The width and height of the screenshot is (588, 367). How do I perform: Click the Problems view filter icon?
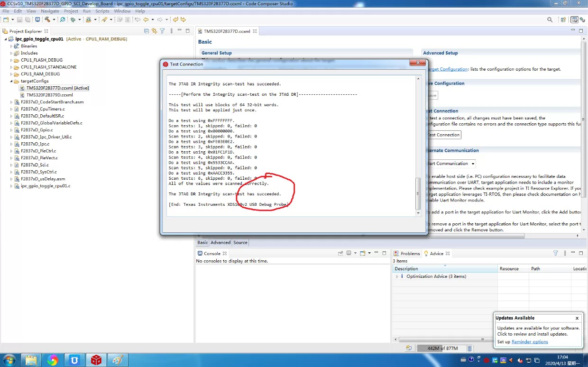click(x=556, y=253)
